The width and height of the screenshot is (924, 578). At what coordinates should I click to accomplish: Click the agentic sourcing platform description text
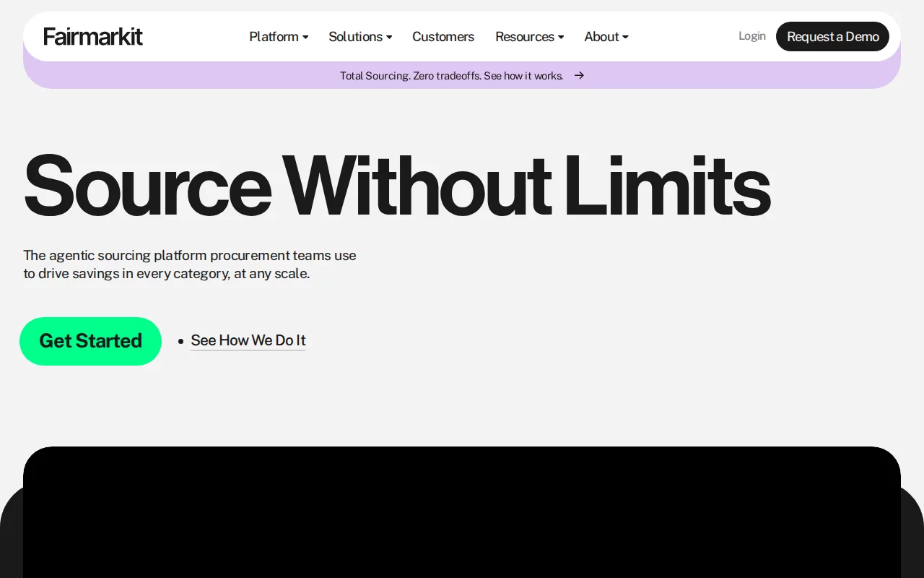pos(190,264)
